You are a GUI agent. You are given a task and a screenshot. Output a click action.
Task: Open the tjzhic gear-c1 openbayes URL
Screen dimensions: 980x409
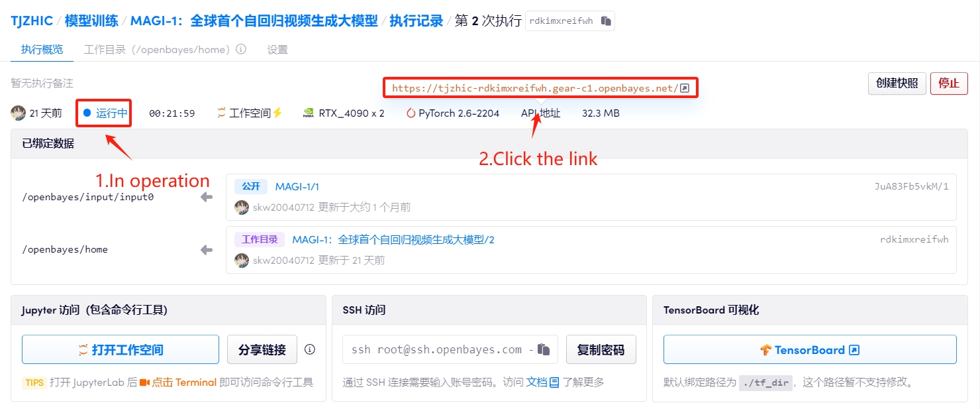pyautogui.click(x=534, y=88)
